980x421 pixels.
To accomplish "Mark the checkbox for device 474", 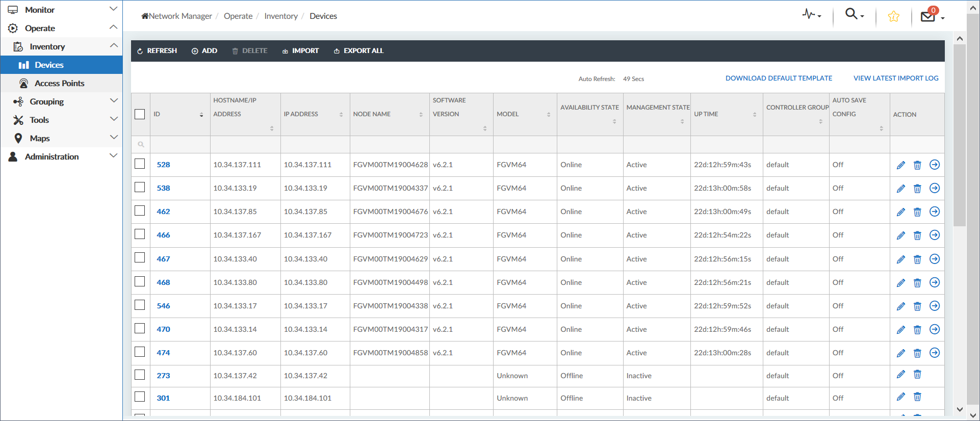I will point(140,352).
